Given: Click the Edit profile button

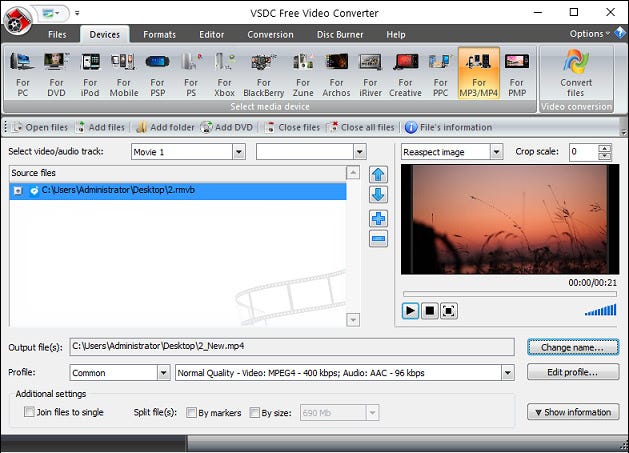Looking at the screenshot, I should [x=573, y=372].
